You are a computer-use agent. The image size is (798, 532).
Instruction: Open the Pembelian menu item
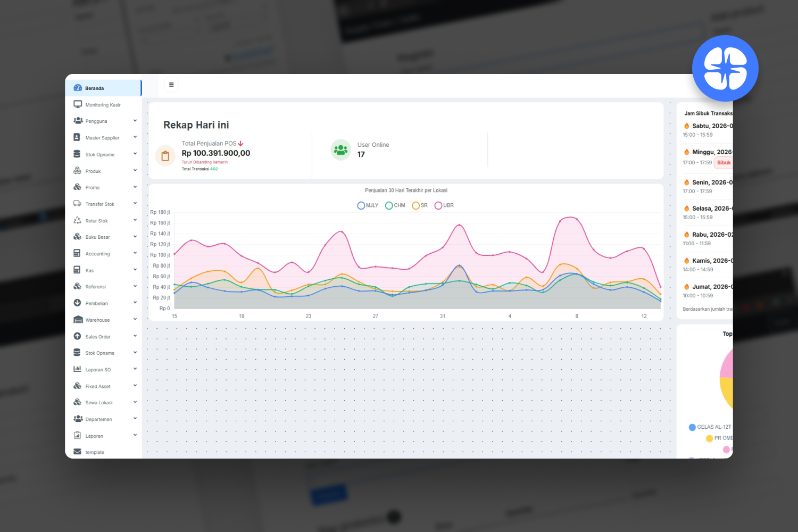tap(97, 303)
